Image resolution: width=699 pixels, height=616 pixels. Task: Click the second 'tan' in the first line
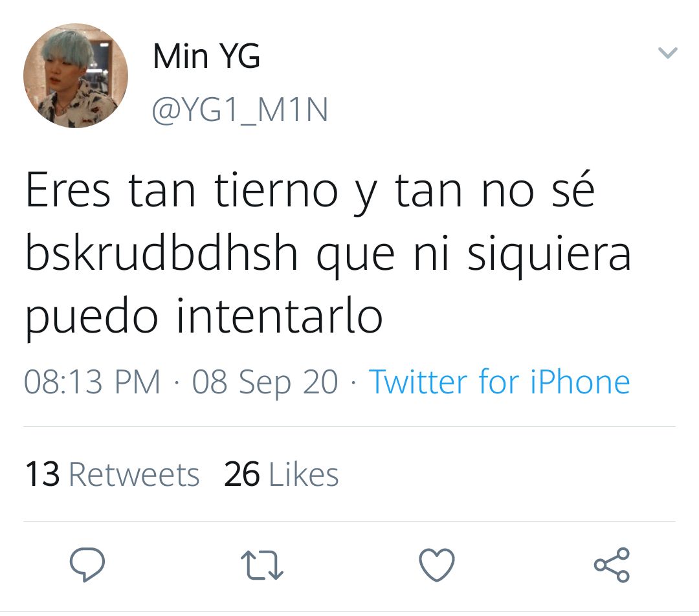(428, 191)
